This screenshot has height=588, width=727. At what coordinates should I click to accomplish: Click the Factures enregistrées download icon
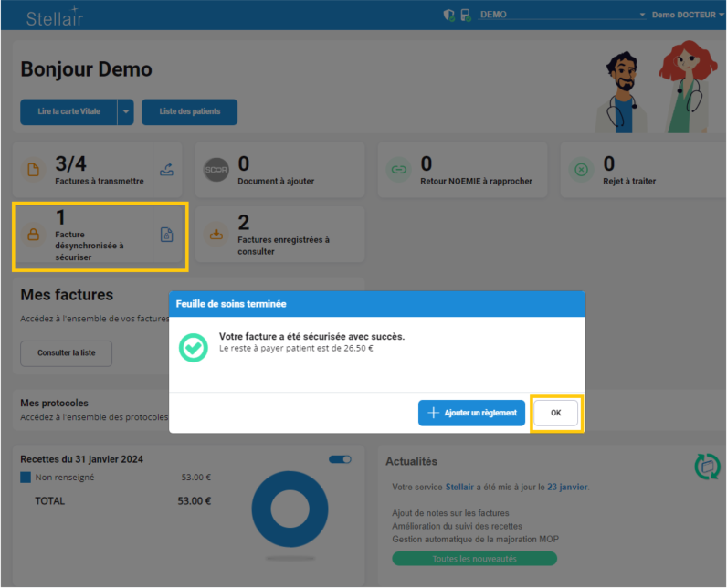click(x=216, y=234)
